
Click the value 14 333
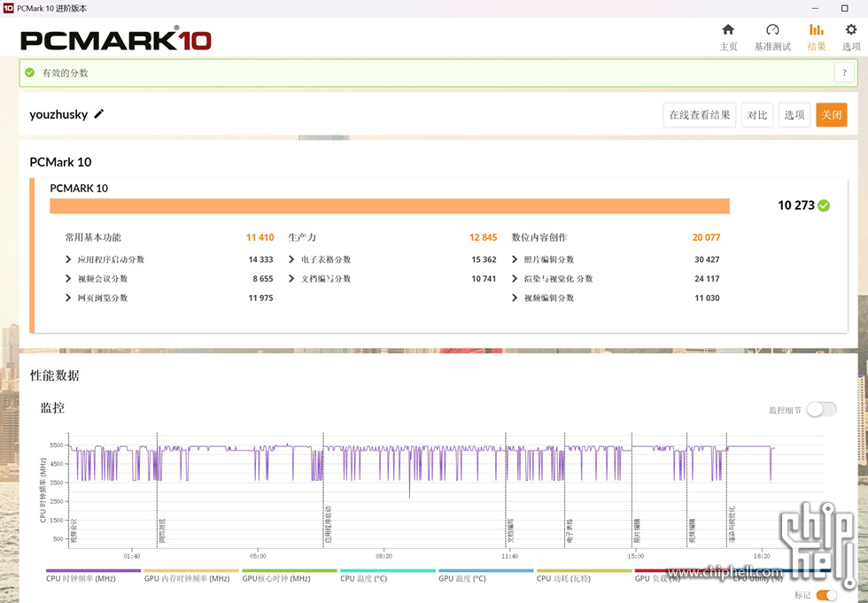click(x=260, y=259)
